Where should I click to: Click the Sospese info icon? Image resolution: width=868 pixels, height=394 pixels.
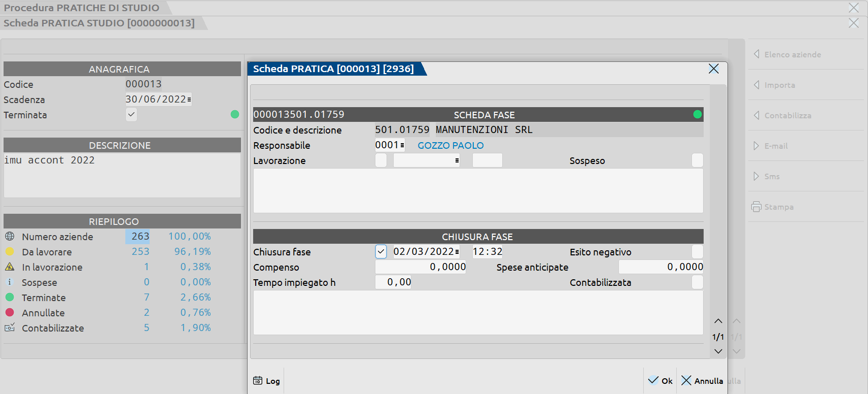coord(10,282)
